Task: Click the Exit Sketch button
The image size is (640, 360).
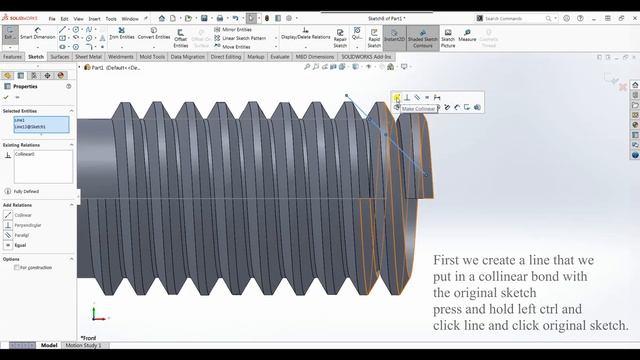Action: tap(10, 34)
